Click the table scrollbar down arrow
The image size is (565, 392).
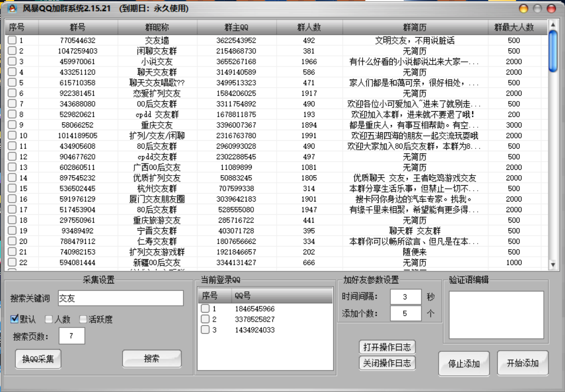tap(553, 265)
